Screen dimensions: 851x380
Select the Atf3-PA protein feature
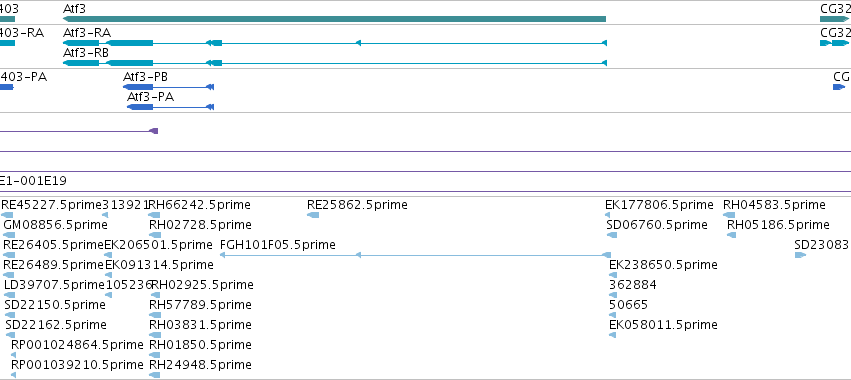click(170, 107)
